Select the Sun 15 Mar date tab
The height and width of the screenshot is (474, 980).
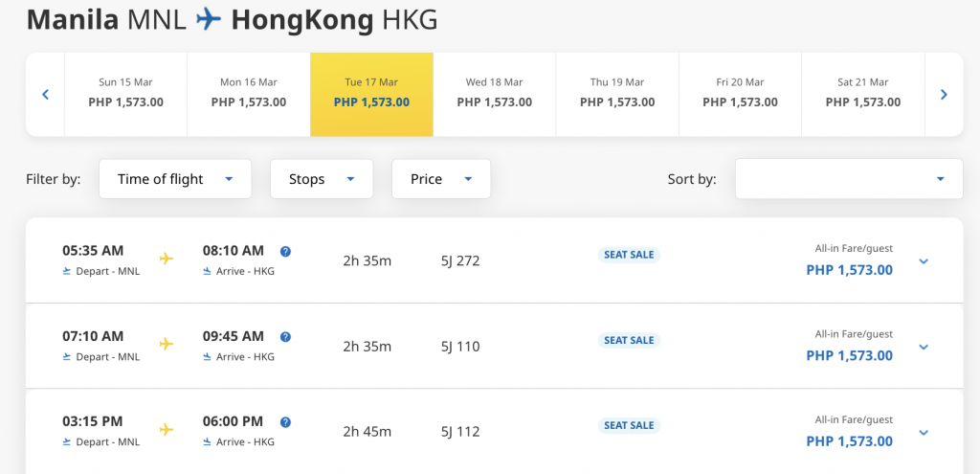click(x=125, y=95)
